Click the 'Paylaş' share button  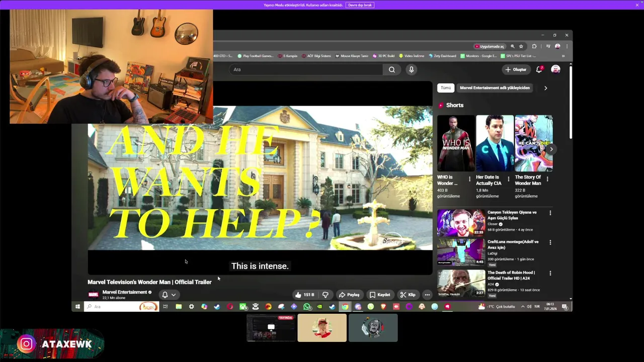349,295
